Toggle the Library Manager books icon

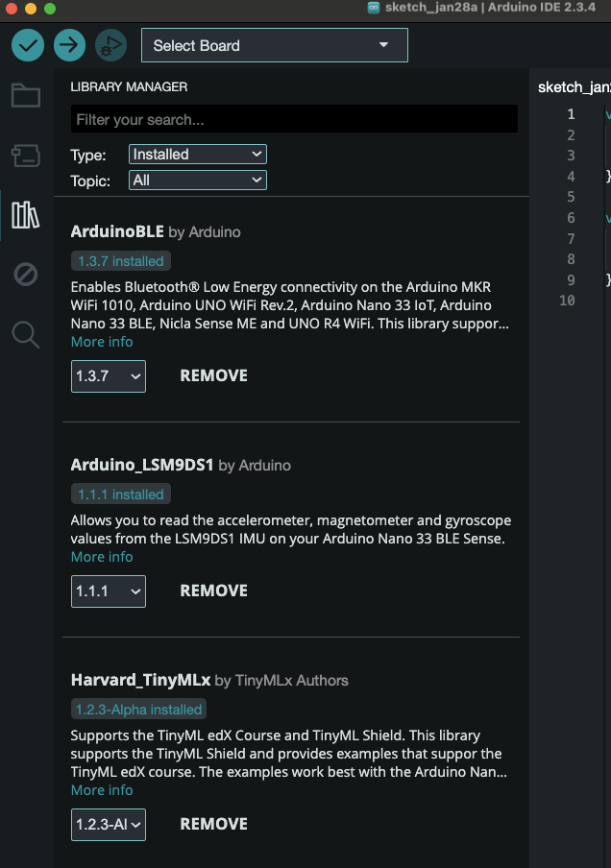25,215
